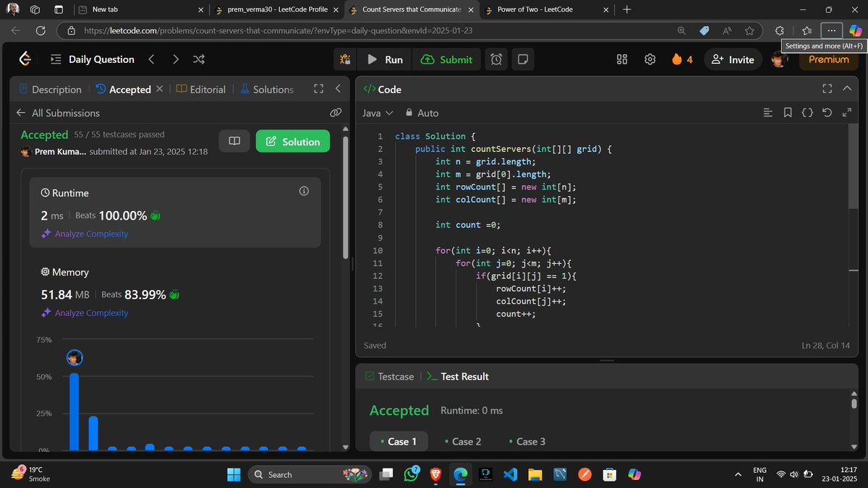Switch to the Editorial tab
Screen dimensions: 868x488
pos(201,89)
